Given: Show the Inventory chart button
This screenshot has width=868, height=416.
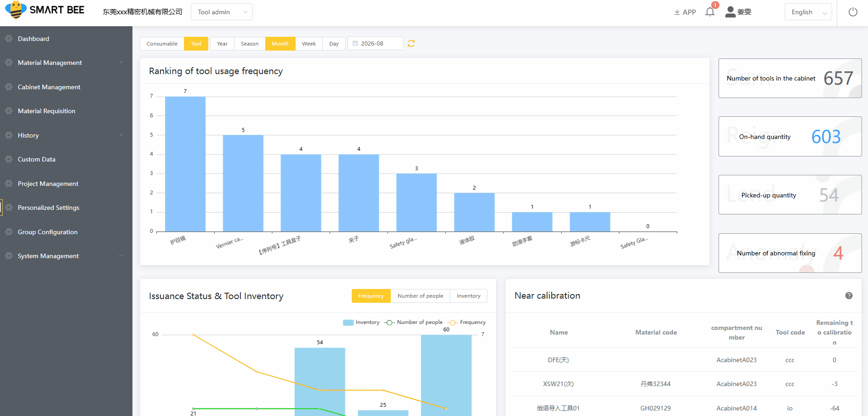Looking at the screenshot, I should pyautogui.click(x=468, y=296).
